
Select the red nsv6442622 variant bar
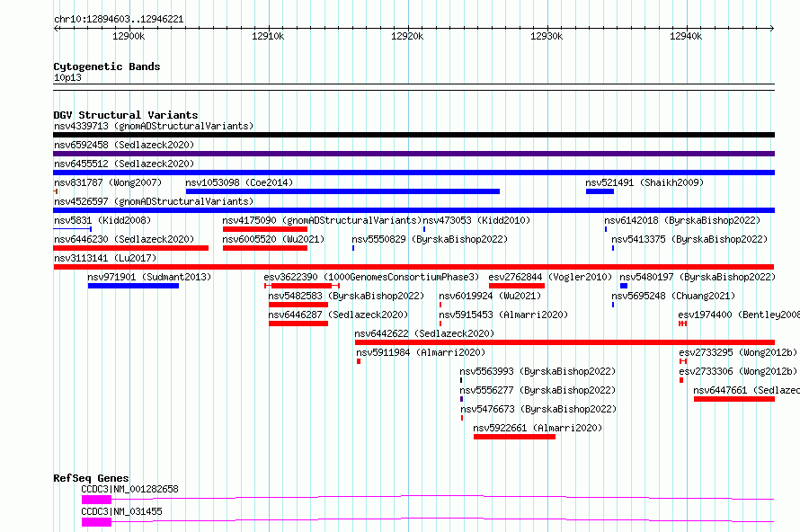pos(564,342)
